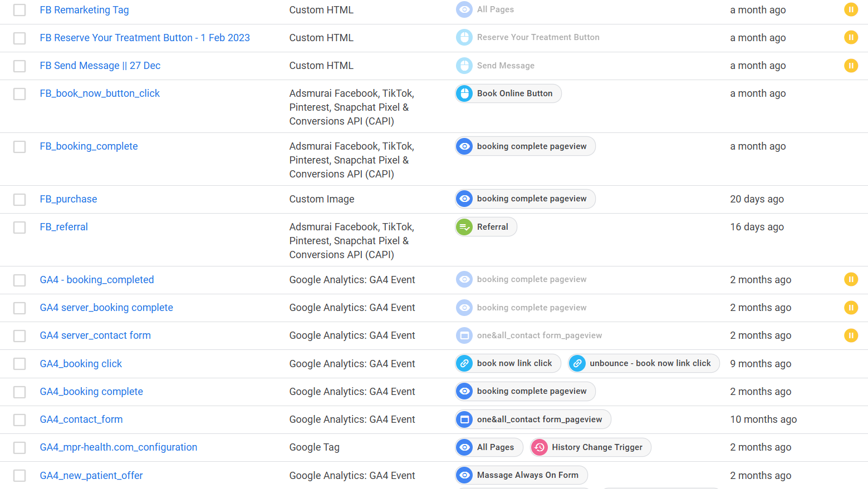Click the Massage Always On Form icon
868x489 pixels.
coord(464,475)
